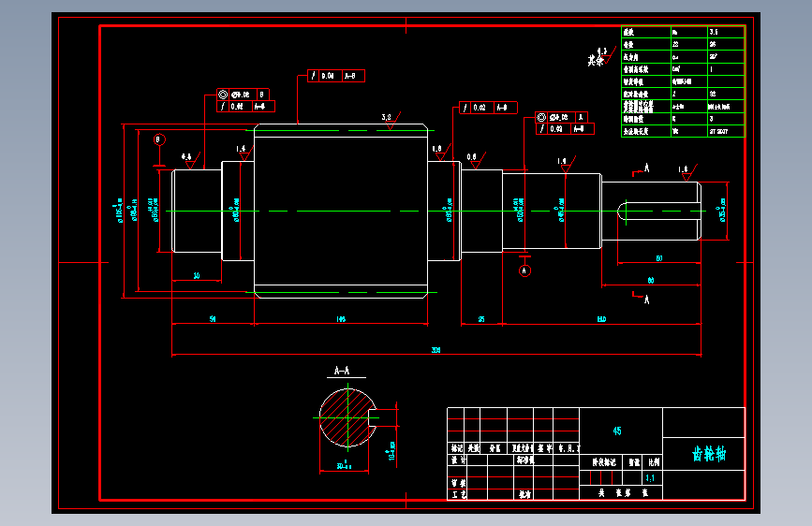Viewport: 812px width, 526px height.
Task: Select the 齿轮轴 title text in the title block
Action: click(709, 454)
